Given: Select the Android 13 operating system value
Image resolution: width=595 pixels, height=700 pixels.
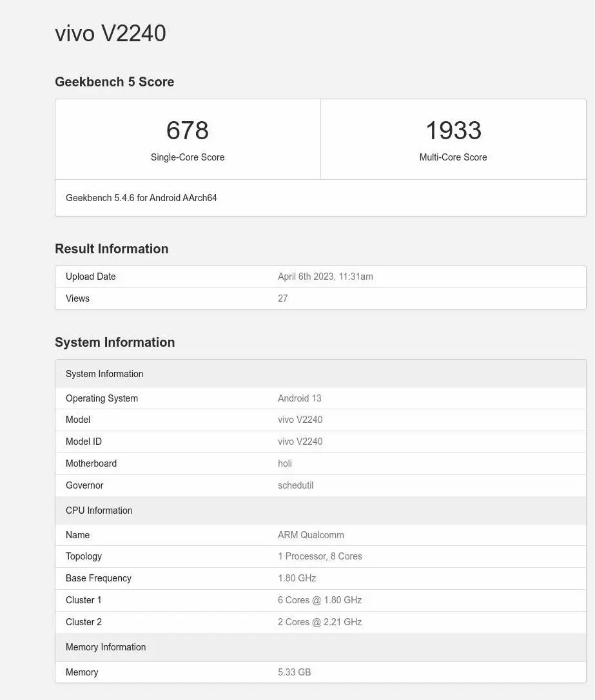Looking at the screenshot, I should click(x=300, y=398).
